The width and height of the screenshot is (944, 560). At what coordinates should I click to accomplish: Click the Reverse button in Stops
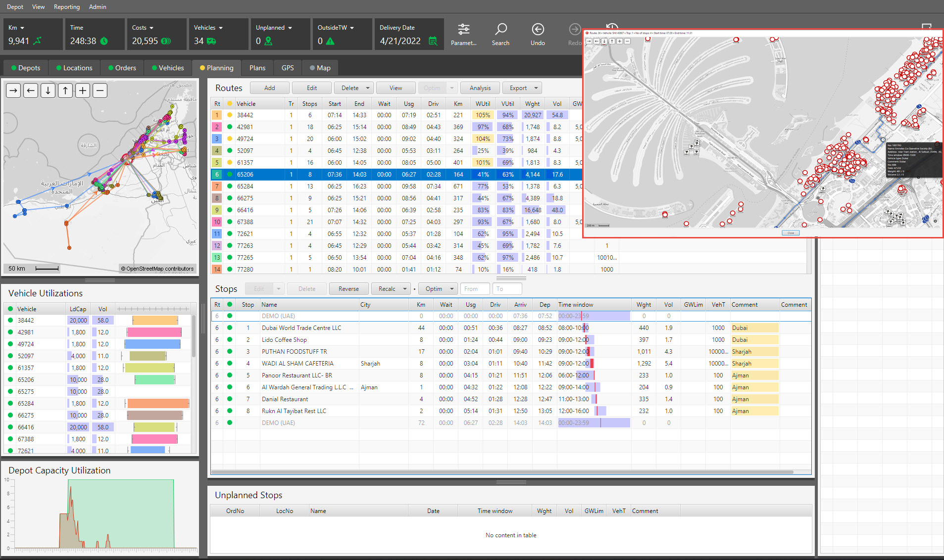[x=348, y=289]
